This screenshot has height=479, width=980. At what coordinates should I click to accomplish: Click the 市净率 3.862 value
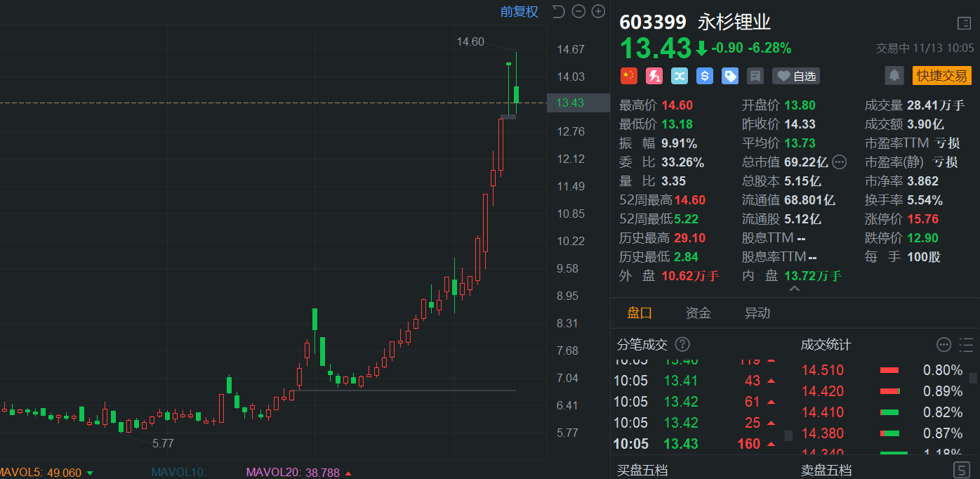coord(922,181)
